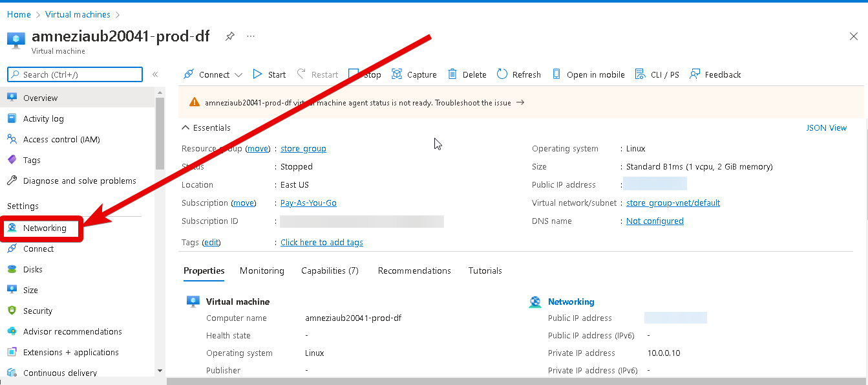
Task: Click the Connect plug icon in toolbar
Action: tap(189, 74)
